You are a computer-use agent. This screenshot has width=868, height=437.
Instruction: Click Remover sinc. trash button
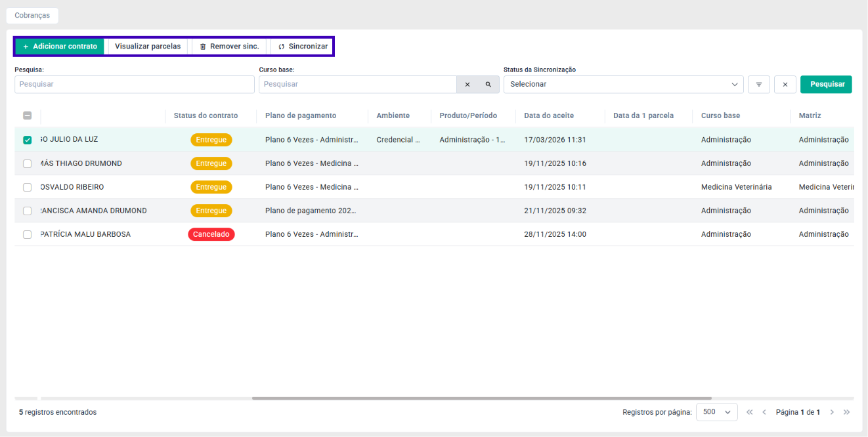(229, 47)
